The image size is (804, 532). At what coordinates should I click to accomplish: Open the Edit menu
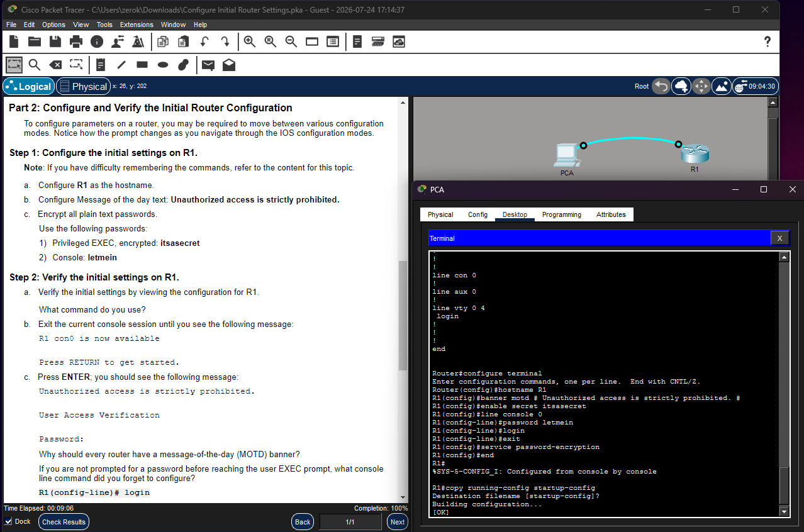tap(30, 25)
